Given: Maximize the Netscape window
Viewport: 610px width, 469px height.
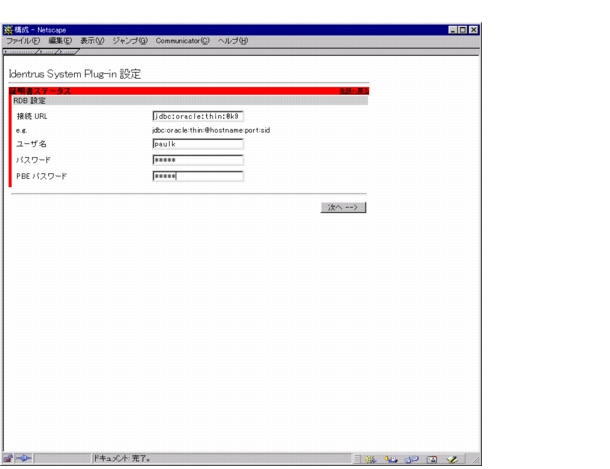Looking at the screenshot, I should (463, 30).
